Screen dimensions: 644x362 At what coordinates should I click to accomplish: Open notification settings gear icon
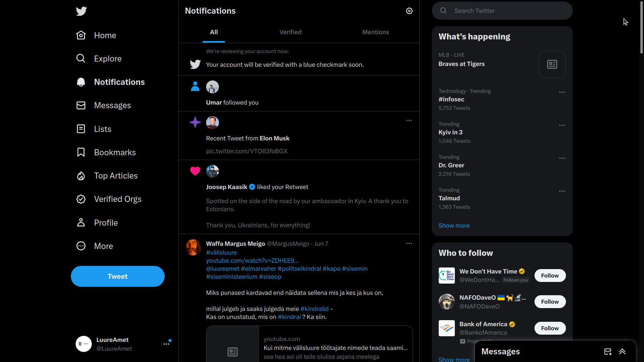pyautogui.click(x=409, y=11)
